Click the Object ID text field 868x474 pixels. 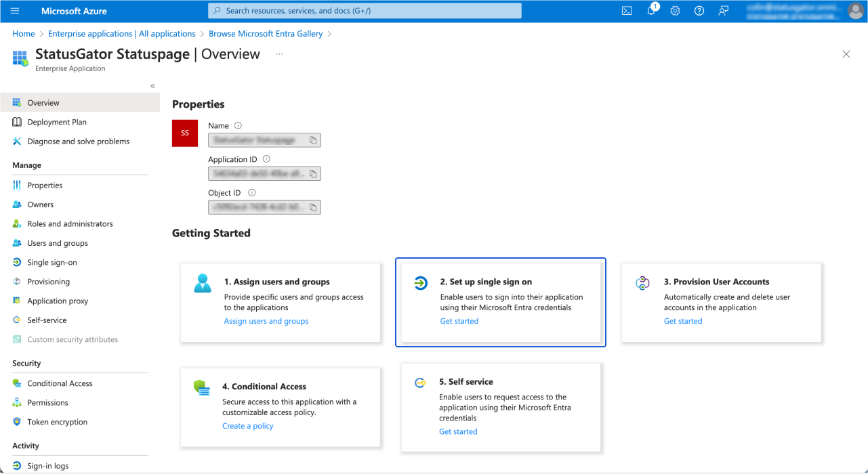[x=264, y=208]
